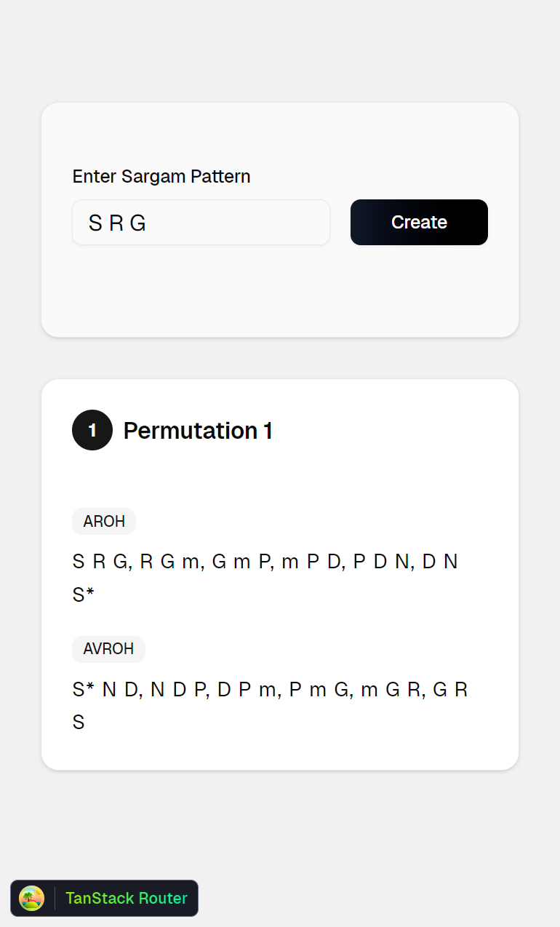
Task: Click the S* starting the Avroh line
Action: [84, 689]
